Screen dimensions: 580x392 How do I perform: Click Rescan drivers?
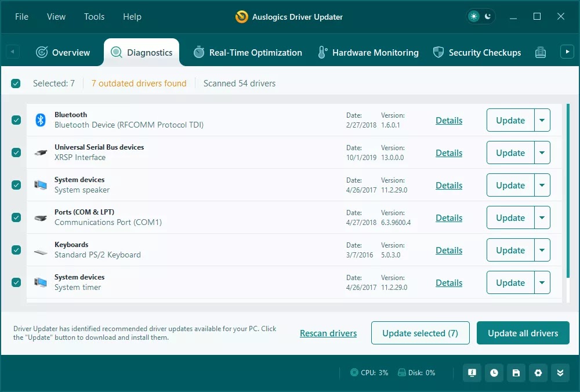(x=328, y=333)
